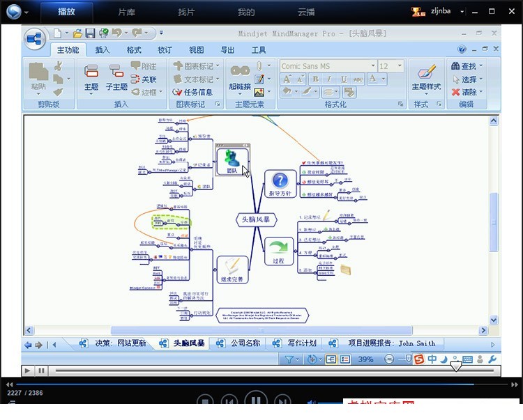
Task: Switch to 公司名称 map tab
Action: pos(238,343)
